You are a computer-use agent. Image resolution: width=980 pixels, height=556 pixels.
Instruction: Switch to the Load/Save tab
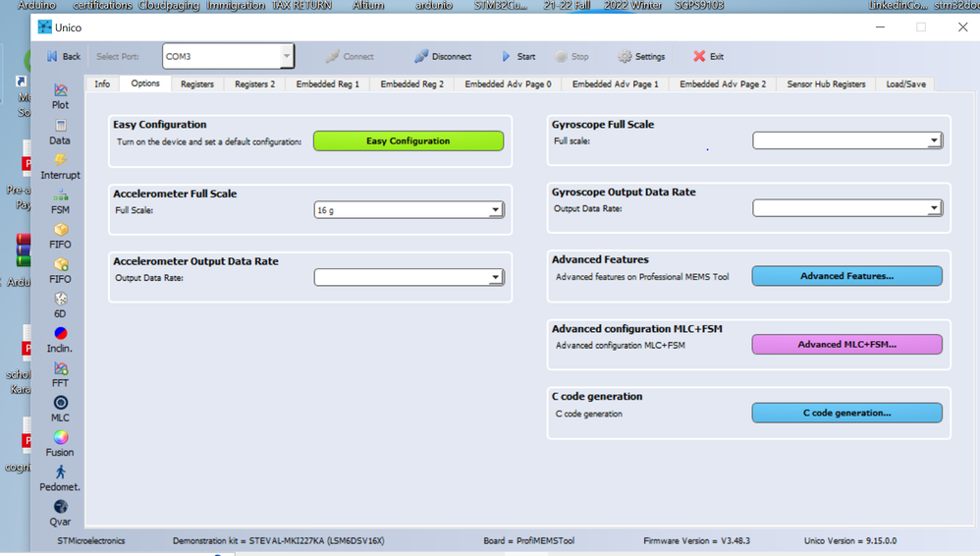[905, 83]
